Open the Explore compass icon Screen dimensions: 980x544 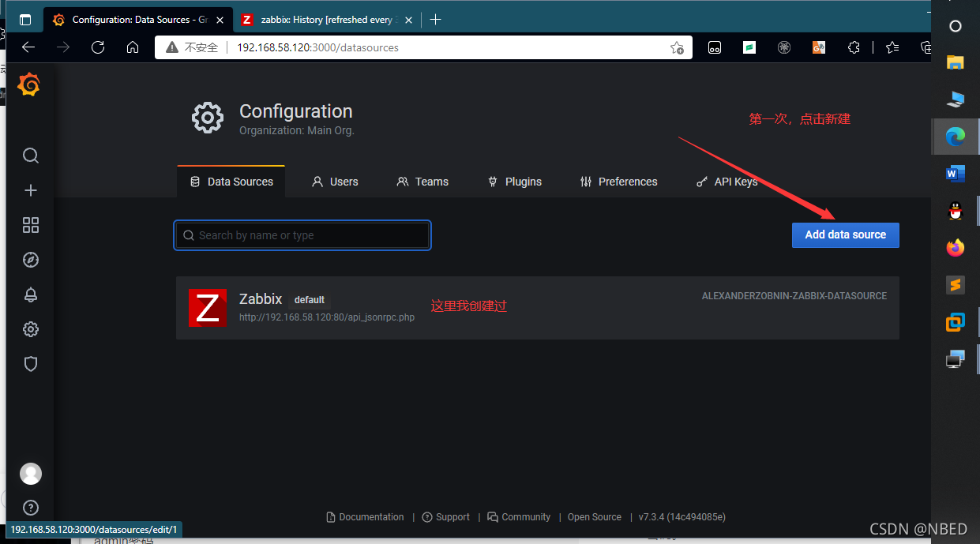coord(31,260)
